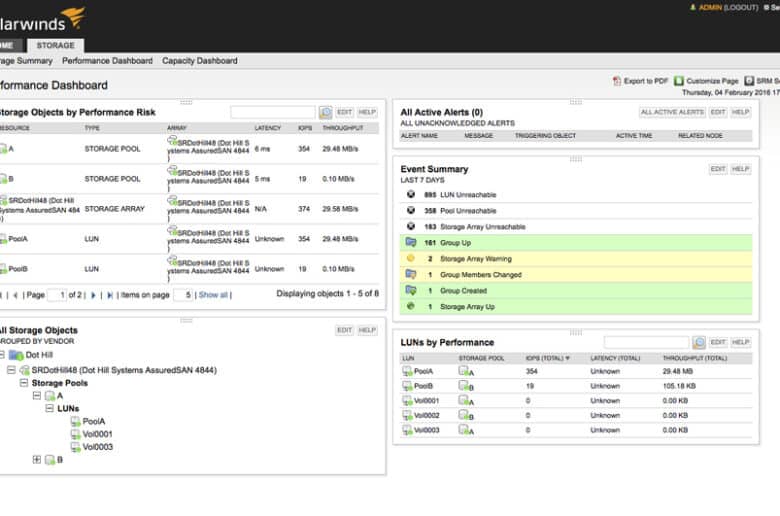Screen dimensions: 780x516
Task: Click search field in Storage Objects panel
Action: click(x=273, y=112)
